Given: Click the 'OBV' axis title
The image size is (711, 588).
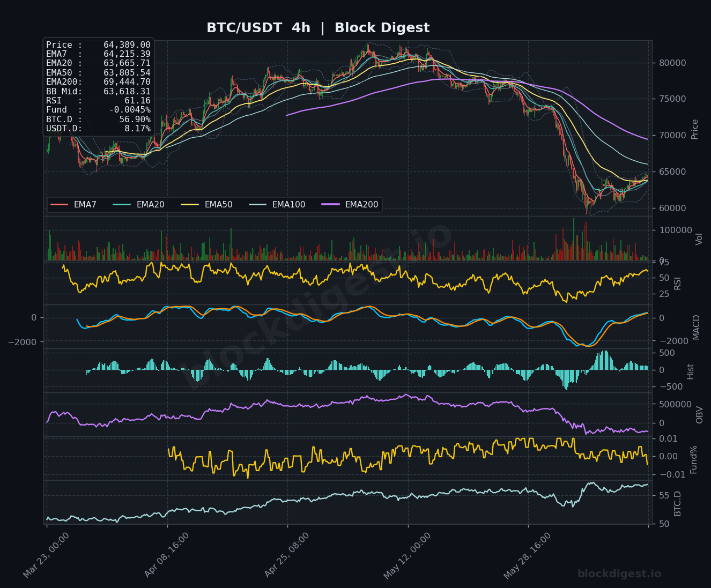Looking at the screenshot, I should (x=699, y=415).
